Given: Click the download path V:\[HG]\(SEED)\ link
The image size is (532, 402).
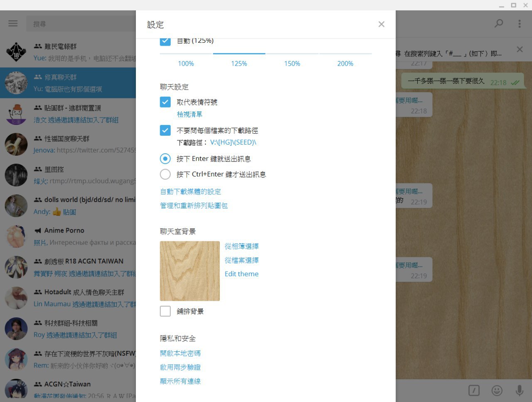Looking at the screenshot, I should coord(233,142).
